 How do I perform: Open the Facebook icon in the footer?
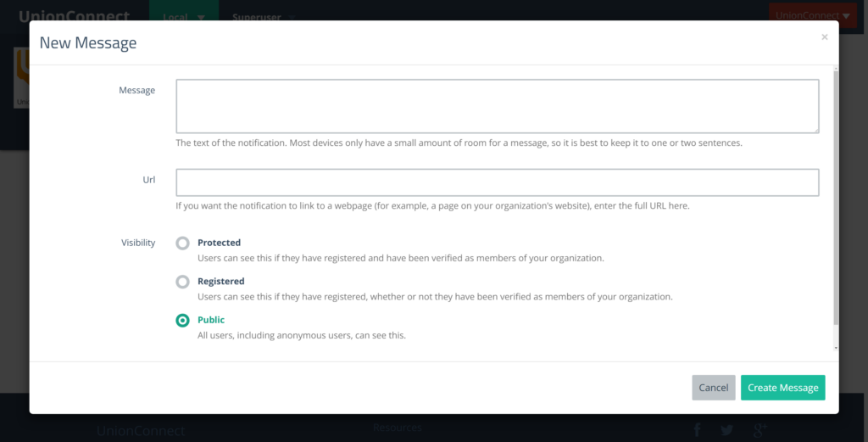(697, 429)
